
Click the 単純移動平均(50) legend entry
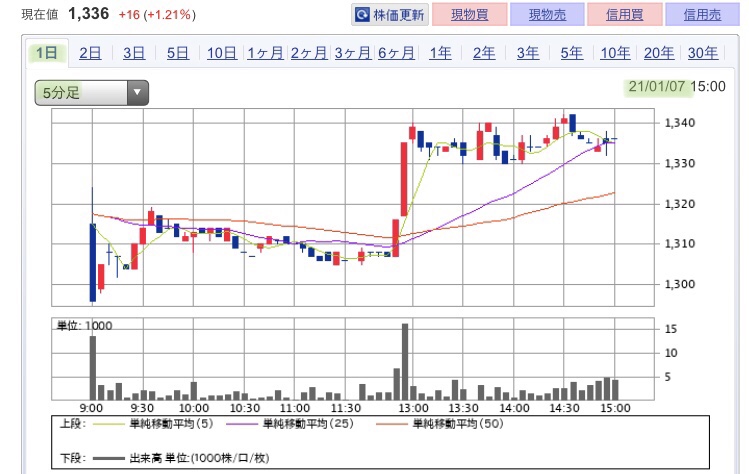tap(439, 423)
